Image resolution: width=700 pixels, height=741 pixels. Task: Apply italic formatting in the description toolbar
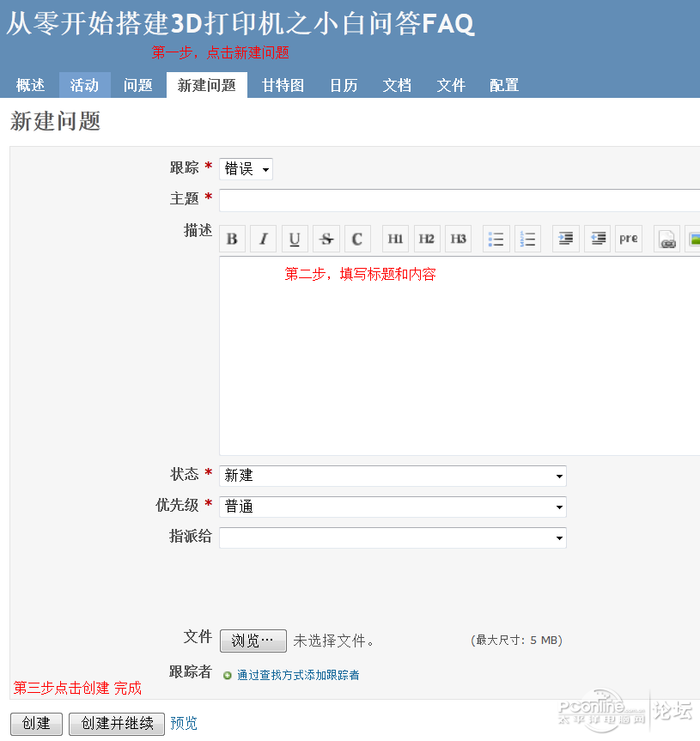tap(264, 239)
